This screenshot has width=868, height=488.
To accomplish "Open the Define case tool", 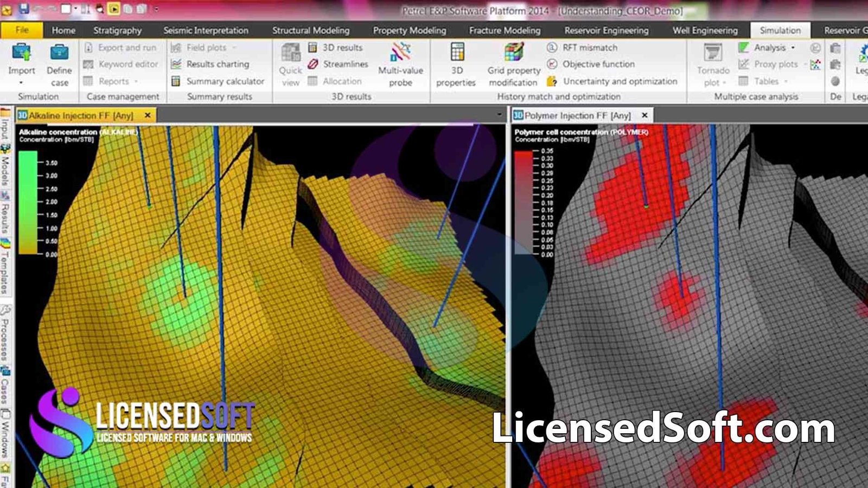I will [59, 65].
